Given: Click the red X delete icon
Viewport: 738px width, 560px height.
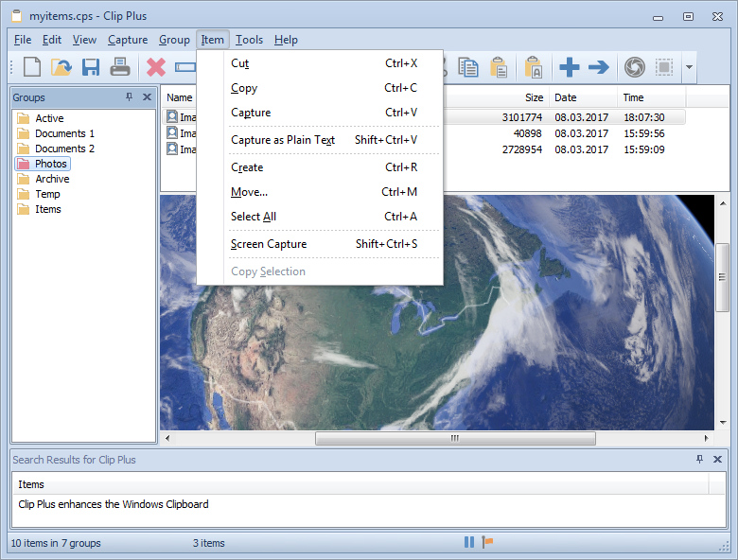Looking at the screenshot, I should [156, 67].
